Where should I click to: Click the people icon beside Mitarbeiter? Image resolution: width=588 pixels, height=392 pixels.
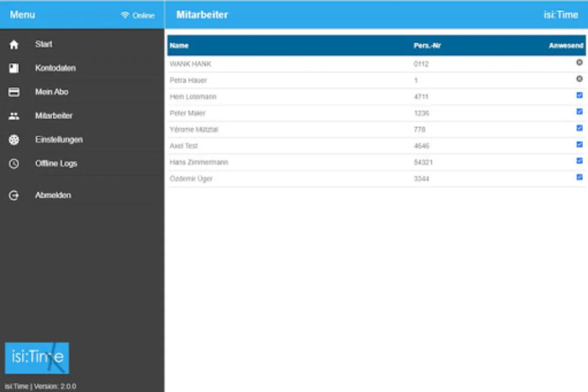[14, 116]
